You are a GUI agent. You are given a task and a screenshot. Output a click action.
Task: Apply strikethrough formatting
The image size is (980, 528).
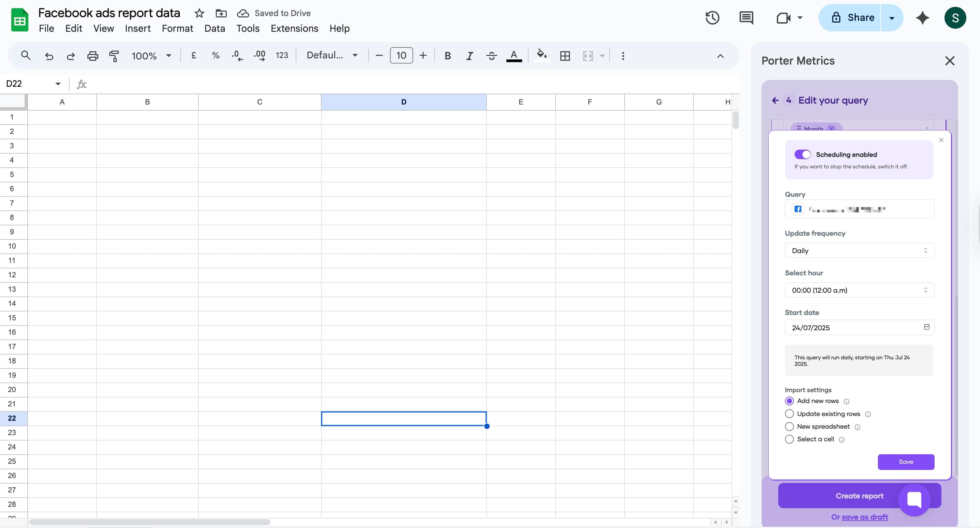click(x=491, y=56)
